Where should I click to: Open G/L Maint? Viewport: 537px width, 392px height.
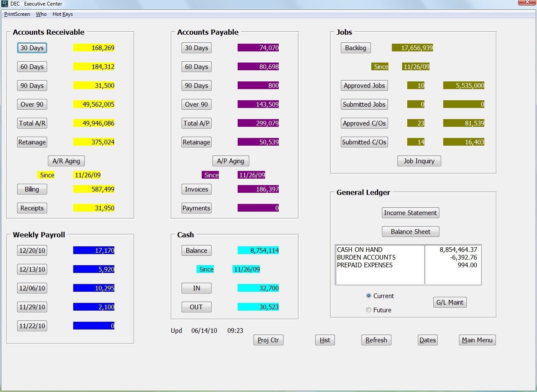pos(449,302)
